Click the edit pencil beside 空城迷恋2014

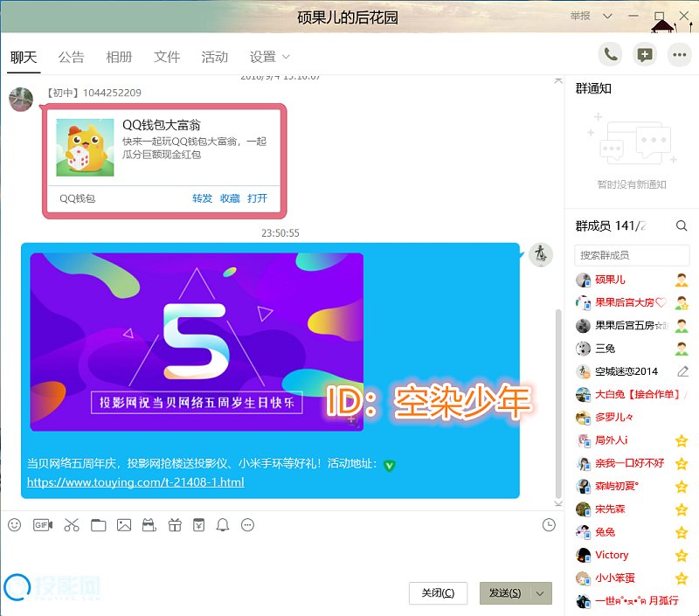click(682, 371)
